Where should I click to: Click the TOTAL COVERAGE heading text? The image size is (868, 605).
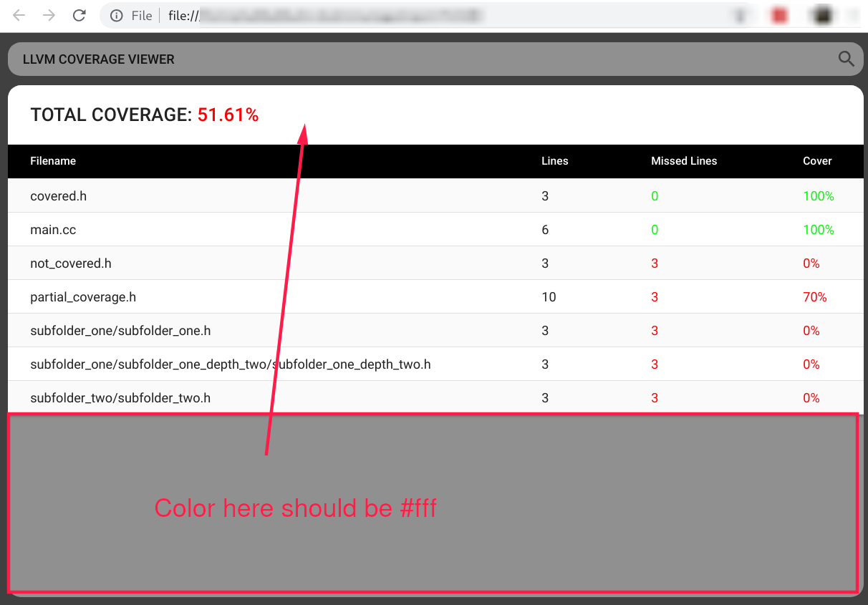111,115
